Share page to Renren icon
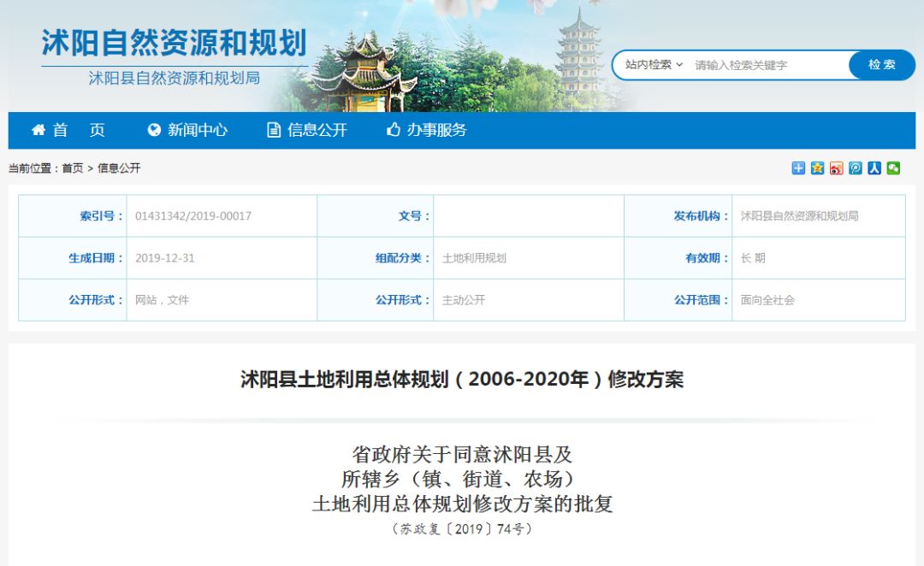The height and width of the screenshot is (566, 924). click(x=874, y=168)
